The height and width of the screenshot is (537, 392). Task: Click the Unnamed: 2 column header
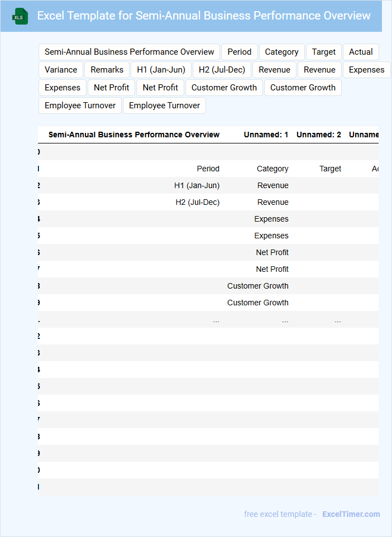point(318,135)
